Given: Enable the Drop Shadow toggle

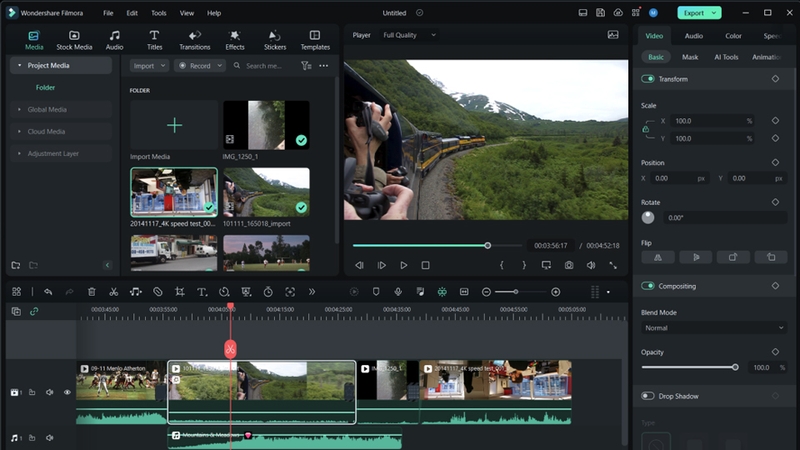Looking at the screenshot, I should click(648, 396).
